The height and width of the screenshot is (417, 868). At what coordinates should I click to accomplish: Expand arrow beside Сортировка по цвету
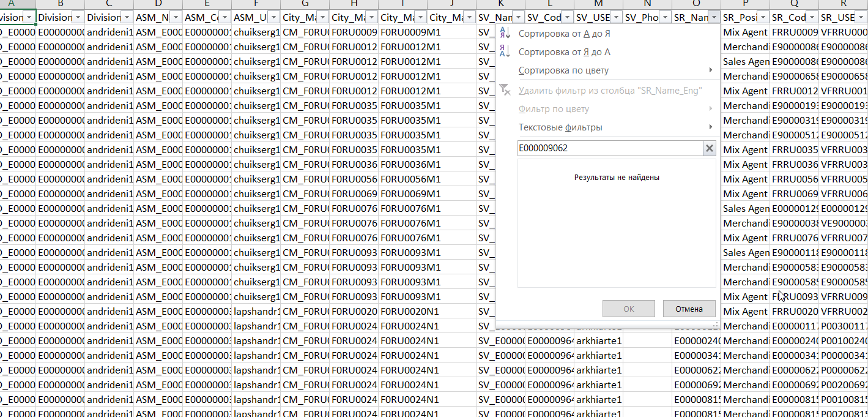[710, 70]
